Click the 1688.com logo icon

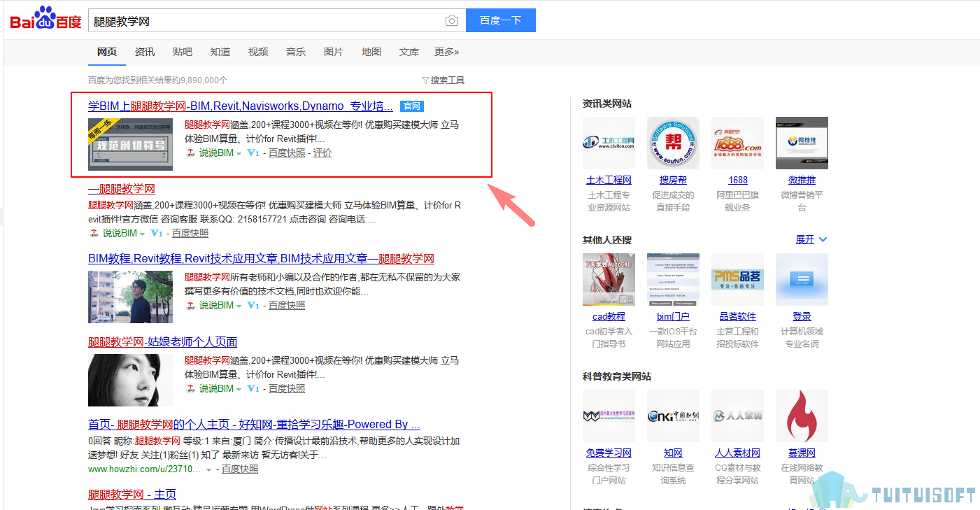coord(737,143)
